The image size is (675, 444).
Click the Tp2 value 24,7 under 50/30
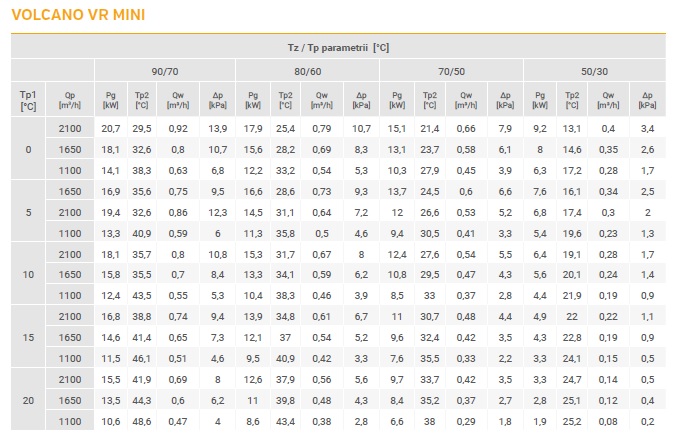pyautogui.click(x=572, y=379)
